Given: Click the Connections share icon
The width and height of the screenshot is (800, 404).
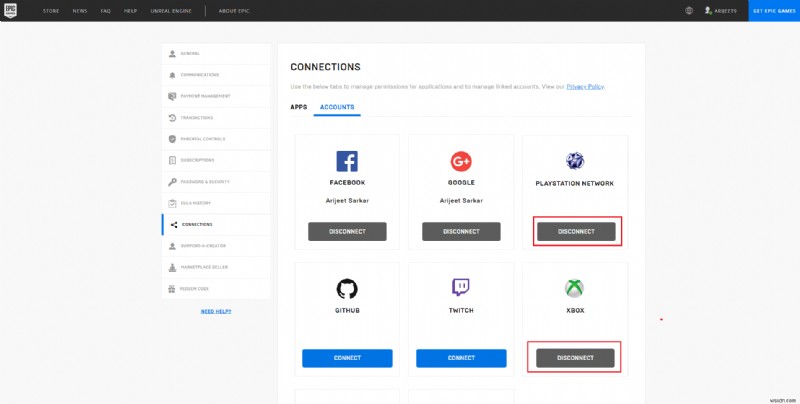Looking at the screenshot, I should [173, 224].
